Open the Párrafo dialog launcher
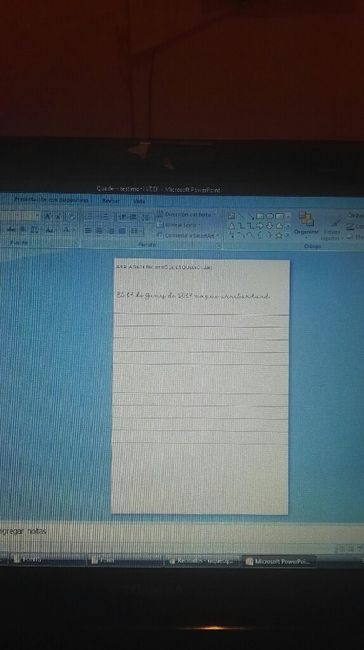This screenshot has width=364, height=650. (218, 246)
